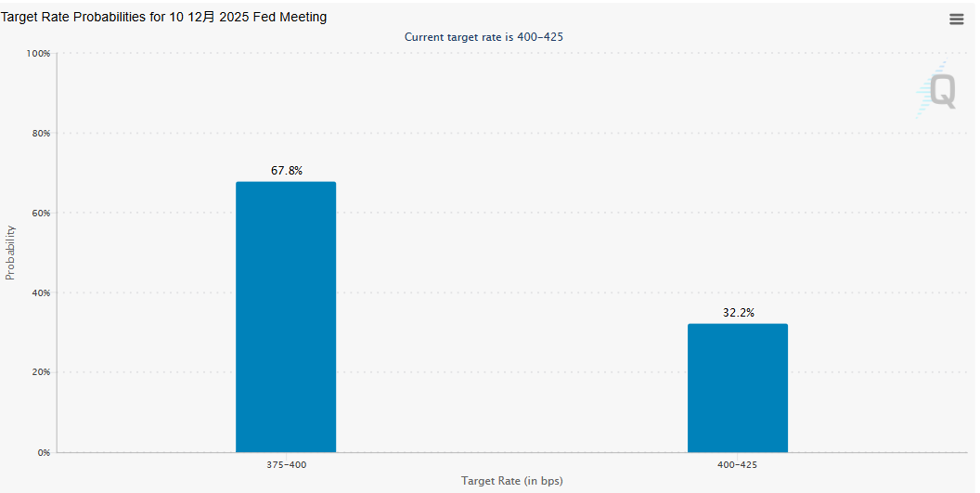This screenshot has height=493, width=980.
Task: Click the 20% y-axis tick label
Action: (x=40, y=373)
